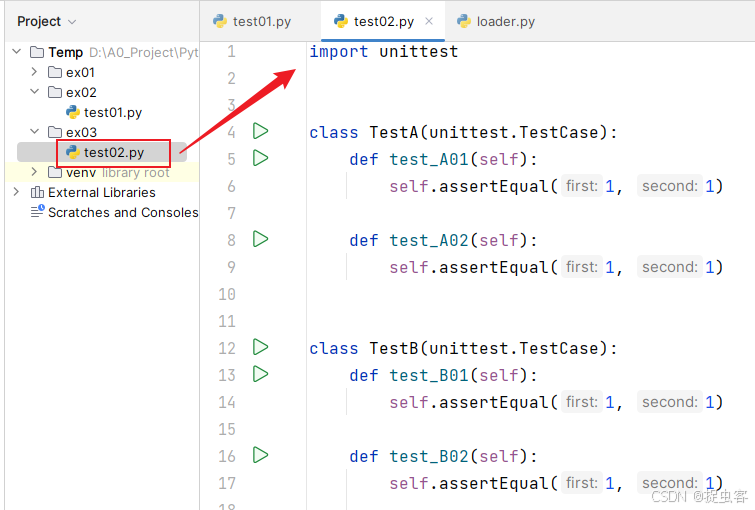Click the Temp project root folder icon
This screenshot has height=510, width=755.
point(37,52)
